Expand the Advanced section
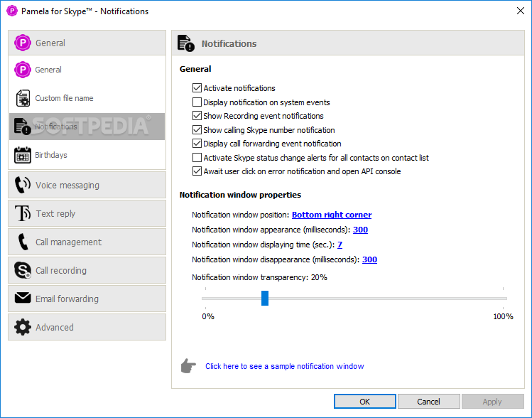The image size is (532, 418). tap(87, 327)
